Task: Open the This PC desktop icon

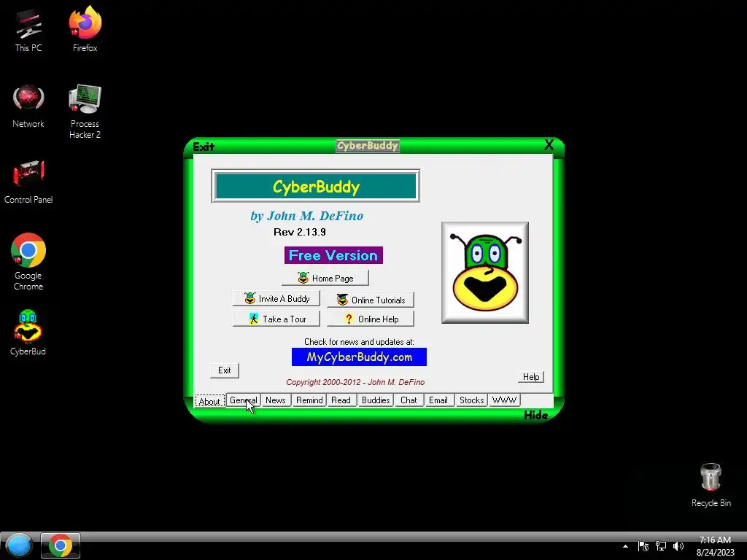Action: click(x=28, y=31)
